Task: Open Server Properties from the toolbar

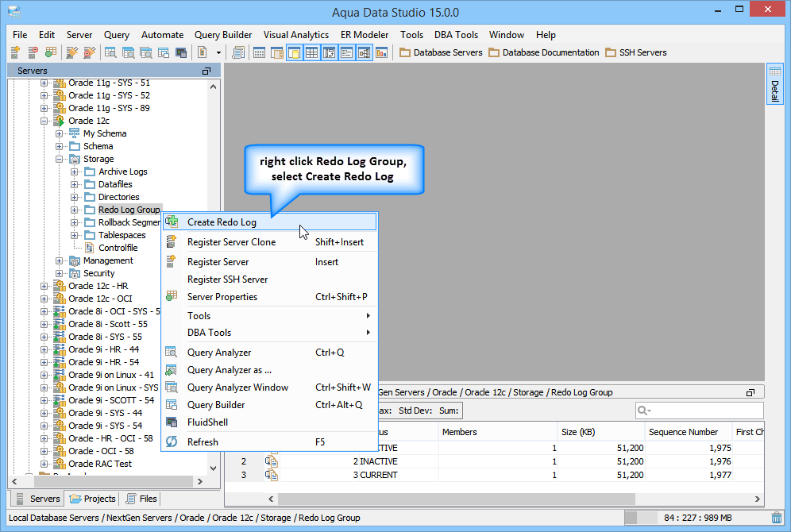Action: pos(51,52)
